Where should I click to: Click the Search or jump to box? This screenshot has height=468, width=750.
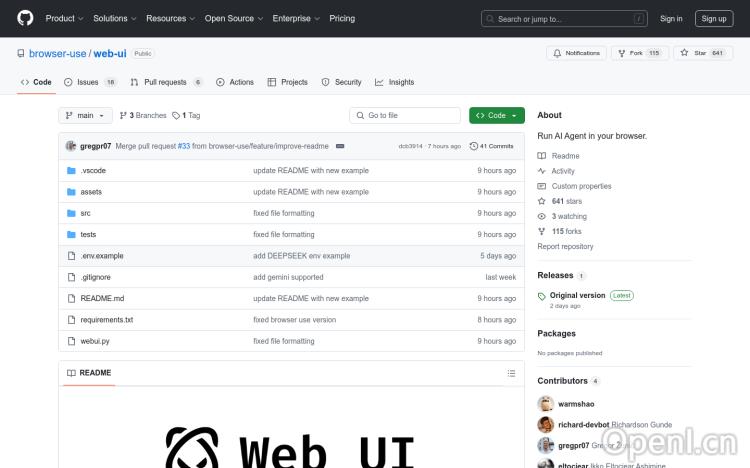click(x=564, y=18)
